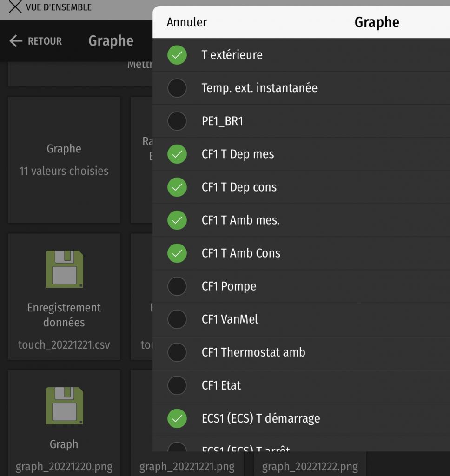Check the PE1_BR1 circle
The image size is (450, 476).
[x=177, y=121]
